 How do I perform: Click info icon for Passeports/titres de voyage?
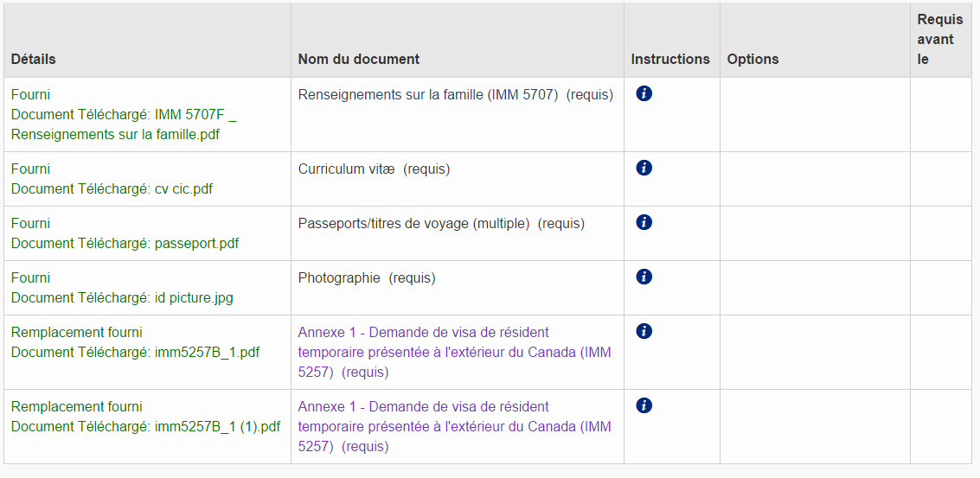click(x=644, y=223)
